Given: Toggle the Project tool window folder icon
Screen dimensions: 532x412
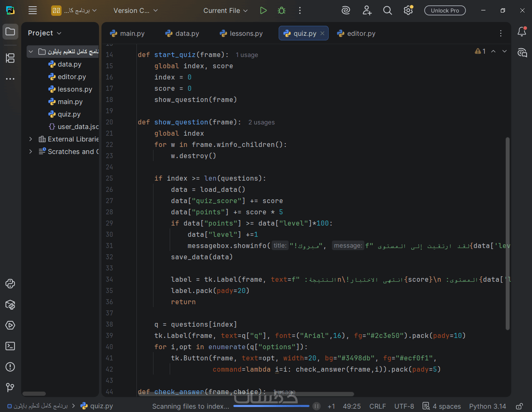Looking at the screenshot, I should point(10,32).
